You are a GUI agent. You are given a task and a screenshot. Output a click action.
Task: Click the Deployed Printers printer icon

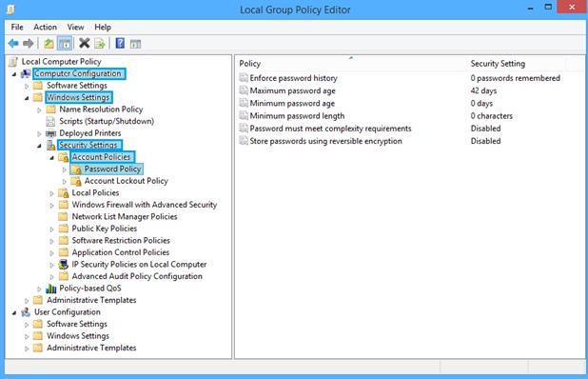point(50,133)
